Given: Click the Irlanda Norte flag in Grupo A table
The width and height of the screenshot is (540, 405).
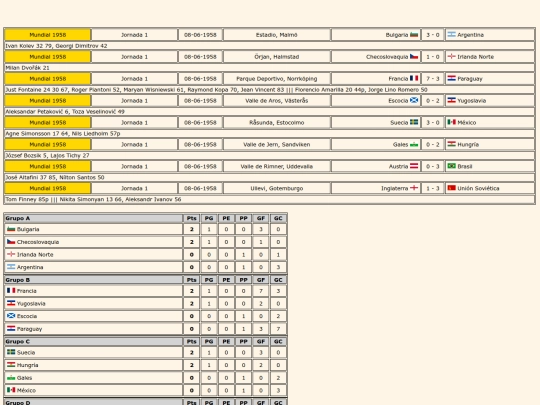Looking at the screenshot, I should click(x=11, y=254).
